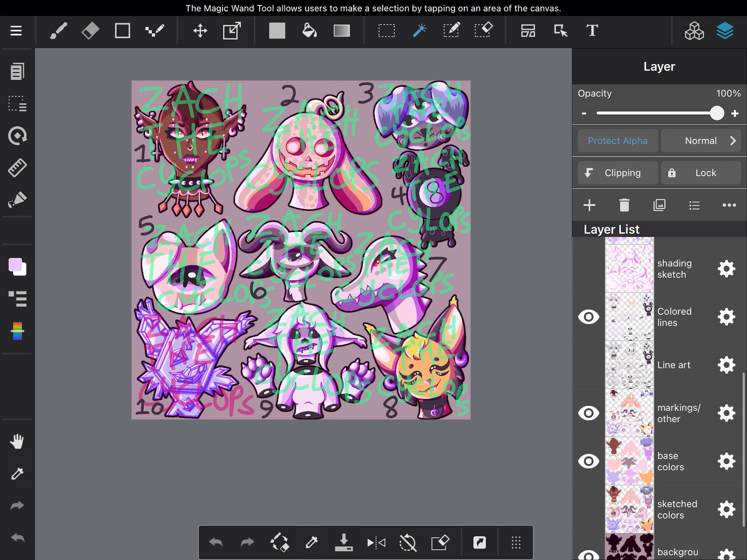Click Undo in the bottom shortcut bar
This screenshot has height=560, width=747.
[x=216, y=542]
